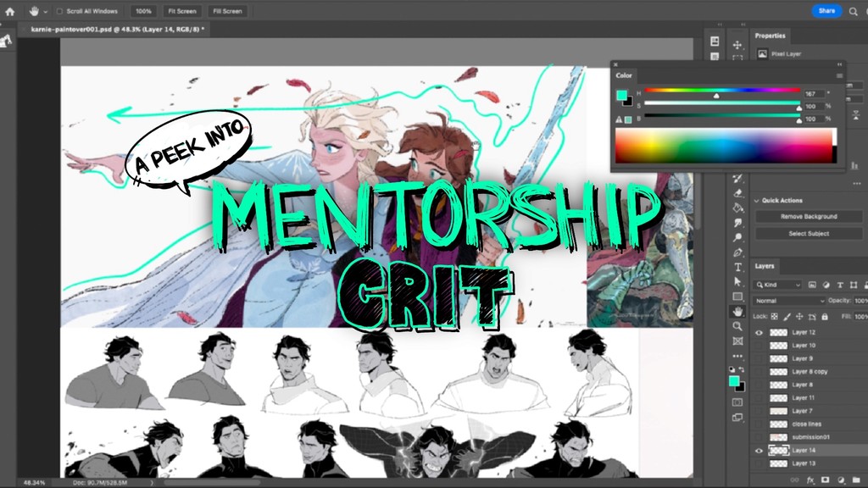This screenshot has height=488, width=868.
Task: Select the Dodge tool
Action: point(737,237)
